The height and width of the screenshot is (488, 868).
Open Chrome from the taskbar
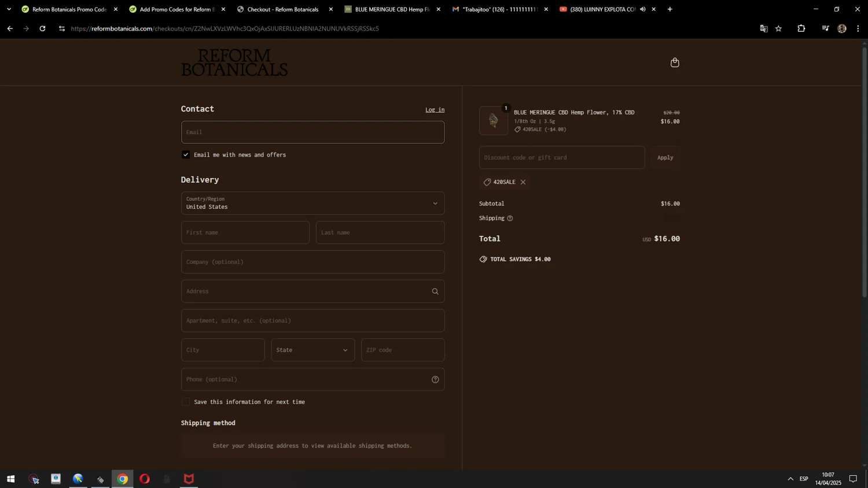[123, 479]
